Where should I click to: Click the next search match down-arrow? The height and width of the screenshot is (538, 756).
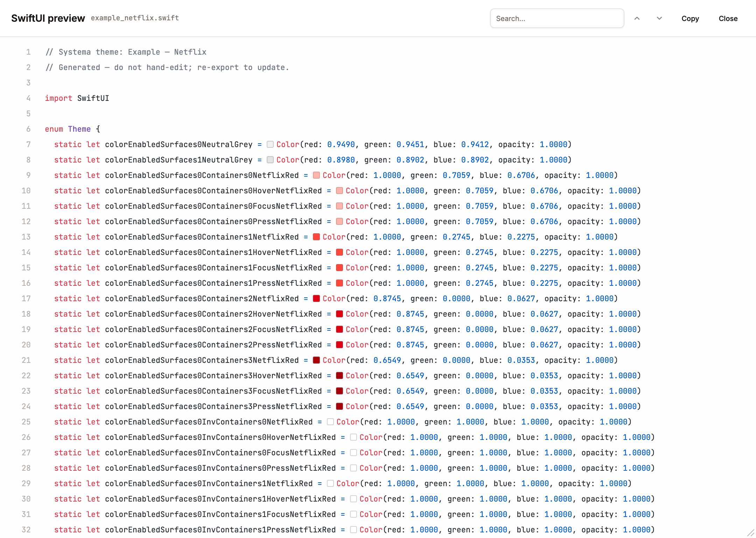(x=659, y=18)
